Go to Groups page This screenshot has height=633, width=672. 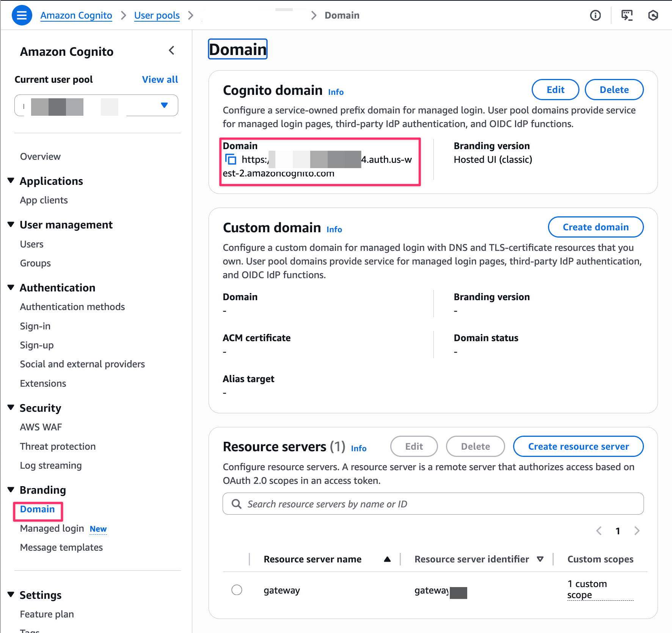click(35, 263)
